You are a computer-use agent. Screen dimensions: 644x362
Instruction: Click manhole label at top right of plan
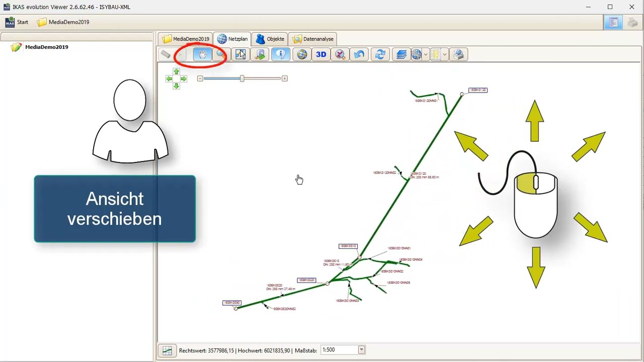click(478, 90)
